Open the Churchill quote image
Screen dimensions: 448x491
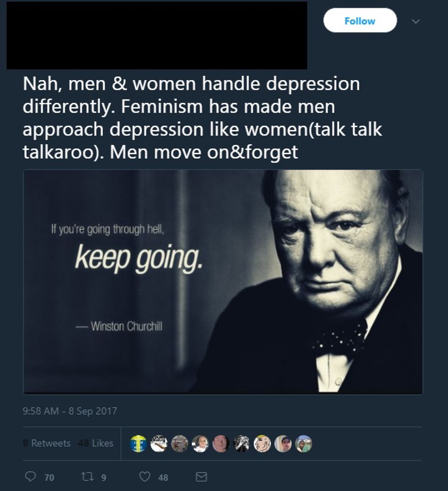(223, 282)
